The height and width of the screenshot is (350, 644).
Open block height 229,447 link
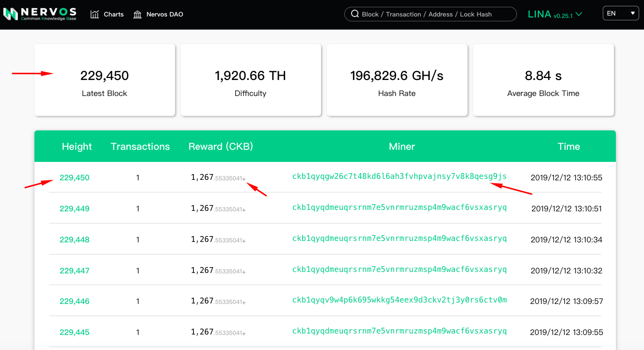pyautogui.click(x=74, y=271)
